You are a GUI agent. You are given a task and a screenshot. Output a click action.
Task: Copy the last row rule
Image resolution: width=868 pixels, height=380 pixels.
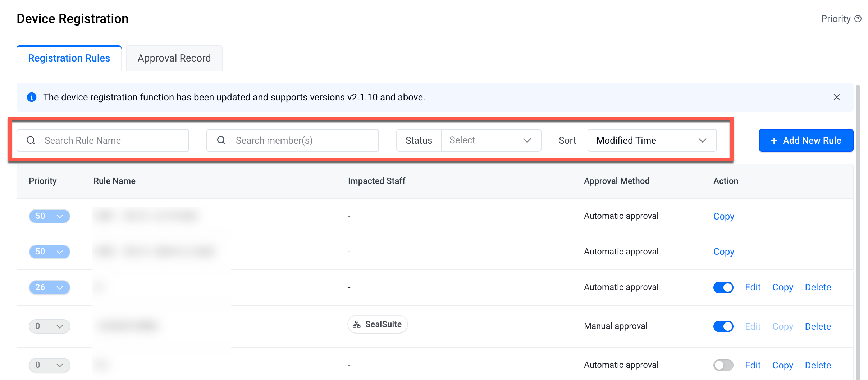(783, 365)
